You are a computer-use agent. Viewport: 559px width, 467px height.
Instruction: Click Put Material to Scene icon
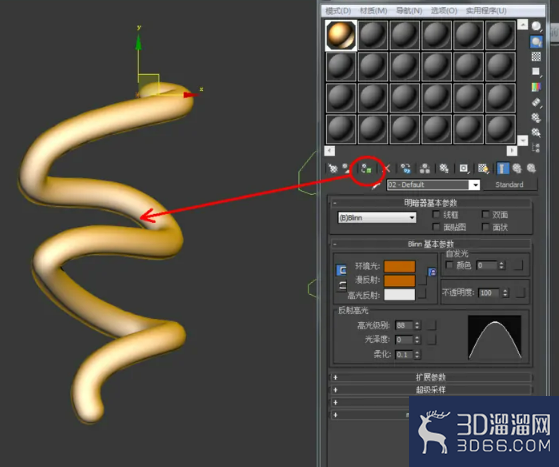(346, 168)
